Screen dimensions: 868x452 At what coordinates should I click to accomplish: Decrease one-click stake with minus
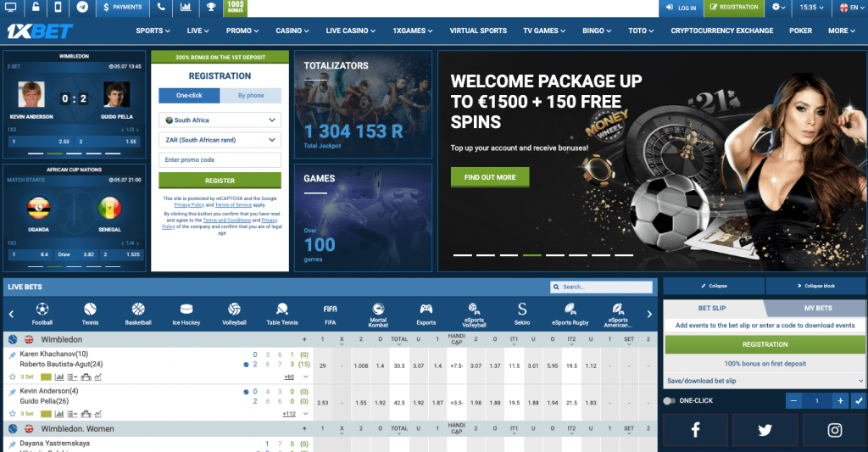point(793,400)
